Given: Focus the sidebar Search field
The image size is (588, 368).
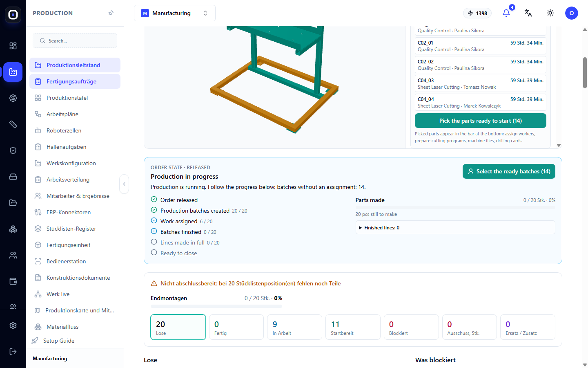Looking at the screenshot, I should [x=75, y=40].
